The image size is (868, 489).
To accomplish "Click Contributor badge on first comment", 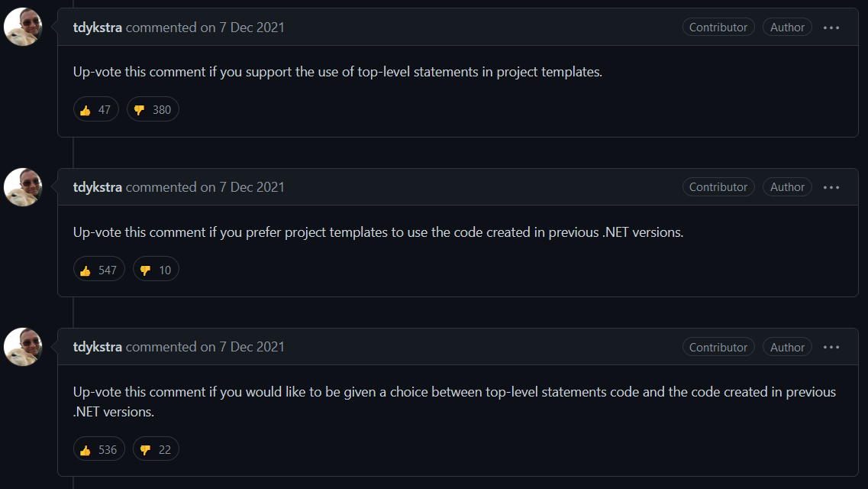I will pyautogui.click(x=718, y=28).
